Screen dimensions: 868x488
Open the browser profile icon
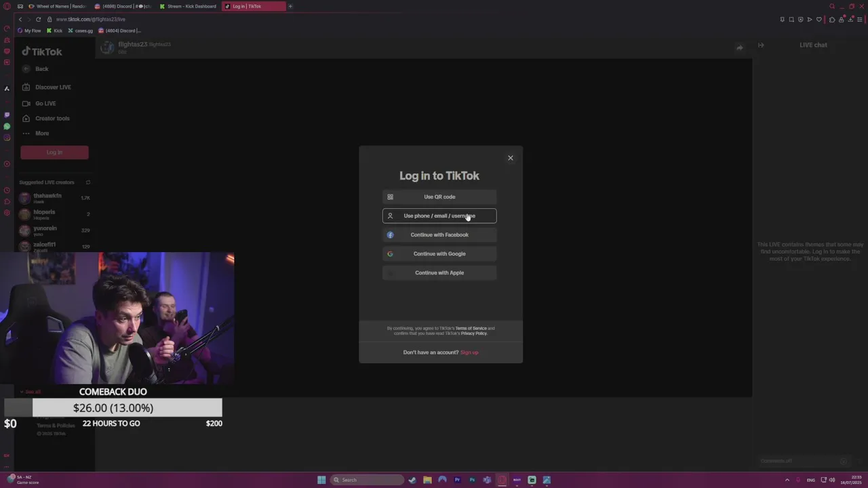[x=842, y=19]
